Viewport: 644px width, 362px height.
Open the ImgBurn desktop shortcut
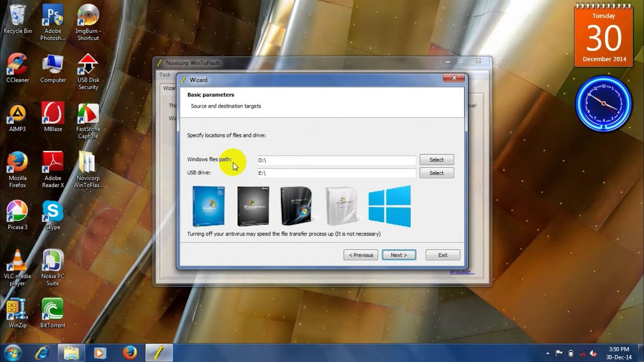pyautogui.click(x=88, y=22)
